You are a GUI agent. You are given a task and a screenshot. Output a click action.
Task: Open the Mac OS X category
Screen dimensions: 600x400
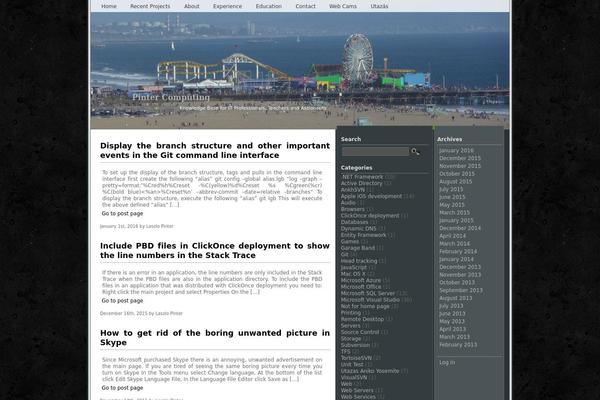pos(353,274)
